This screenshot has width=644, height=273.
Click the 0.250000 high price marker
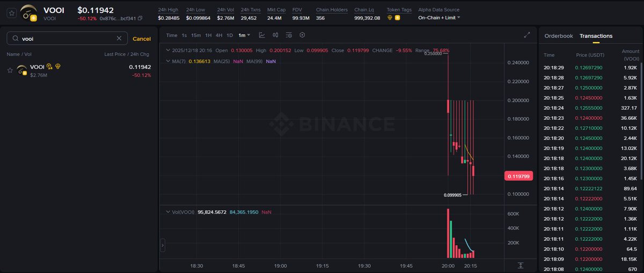click(x=433, y=54)
